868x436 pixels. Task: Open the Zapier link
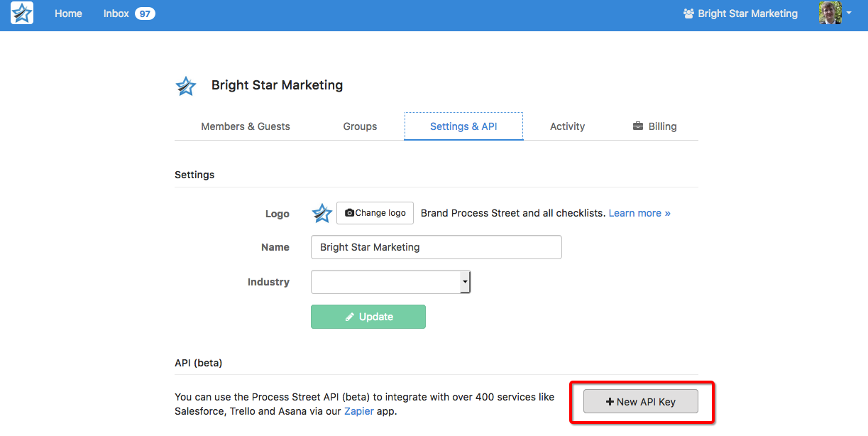point(359,411)
